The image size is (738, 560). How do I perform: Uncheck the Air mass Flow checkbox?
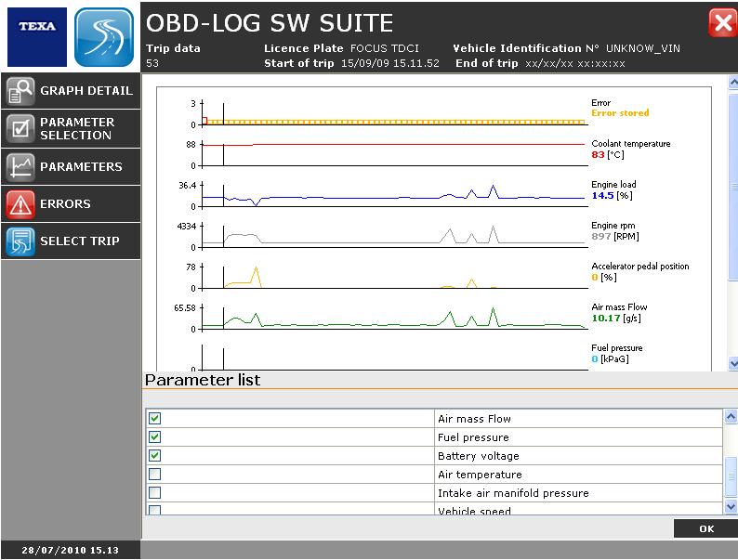pyautogui.click(x=155, y=418)
